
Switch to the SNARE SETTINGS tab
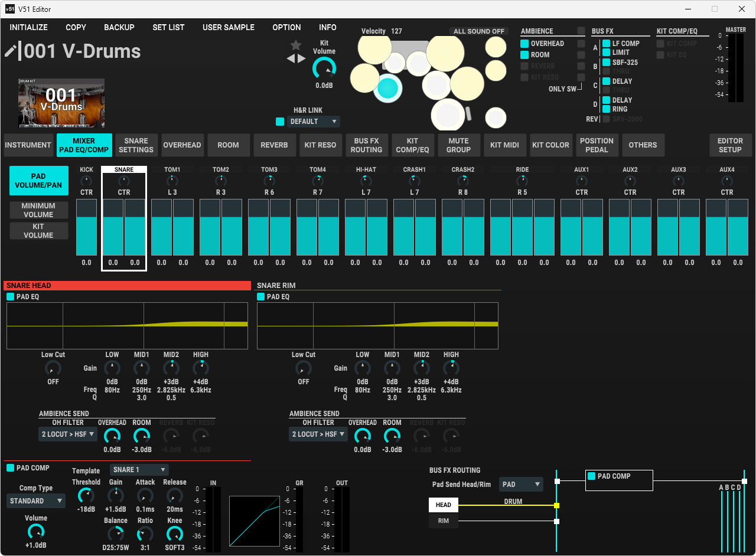coord(136,145)
